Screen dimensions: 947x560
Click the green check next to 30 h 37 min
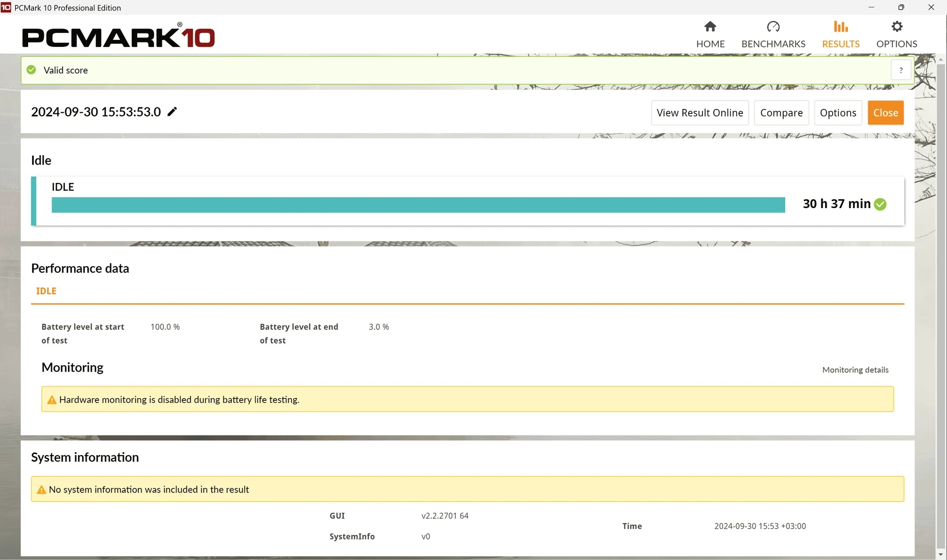[x=880, y=204]
